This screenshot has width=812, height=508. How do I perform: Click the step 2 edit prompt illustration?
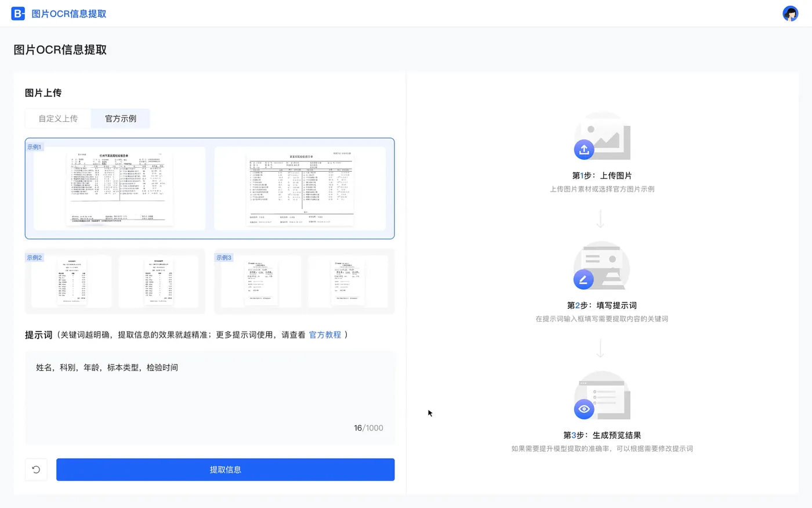(601, 265)
